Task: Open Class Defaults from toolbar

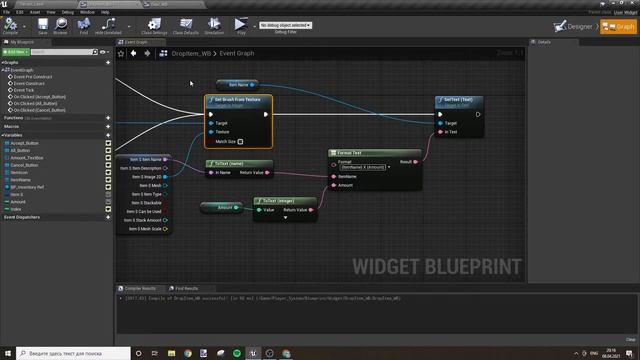Action: click(x=186, y=26)
